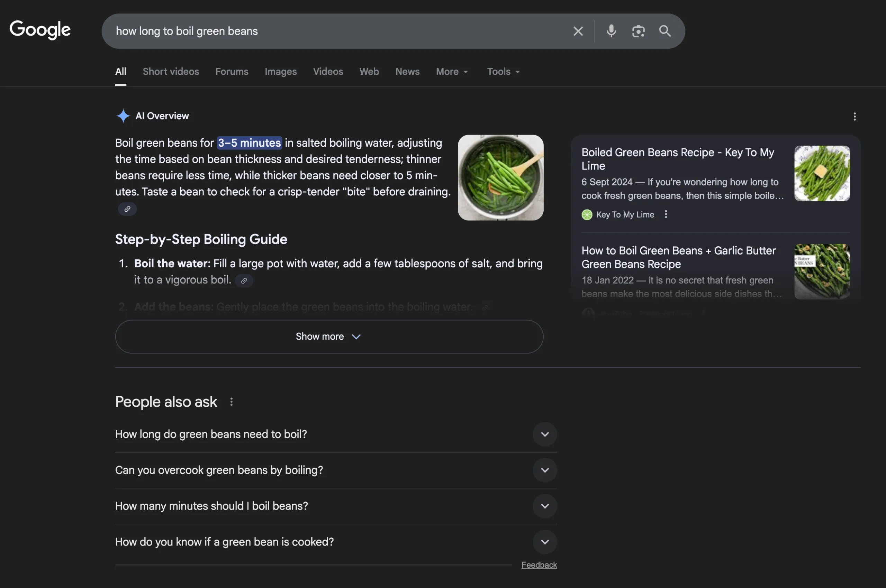Open How to Boil Green Beans + Garlic Butter link
The height and width of the screenshot is (588, 886).
coord(678,257)
